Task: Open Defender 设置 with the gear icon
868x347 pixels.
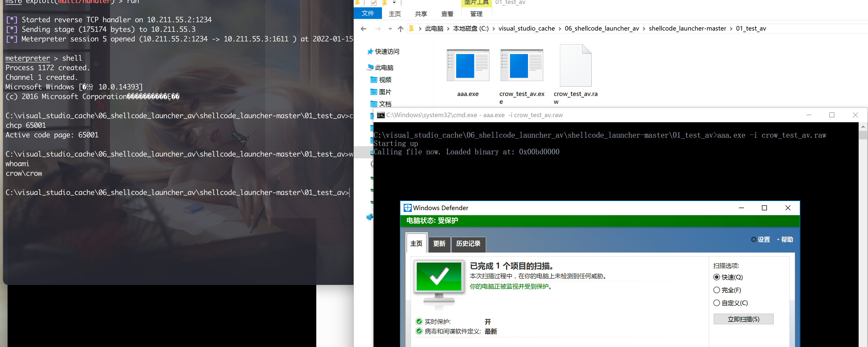Action: click(760, 239)
